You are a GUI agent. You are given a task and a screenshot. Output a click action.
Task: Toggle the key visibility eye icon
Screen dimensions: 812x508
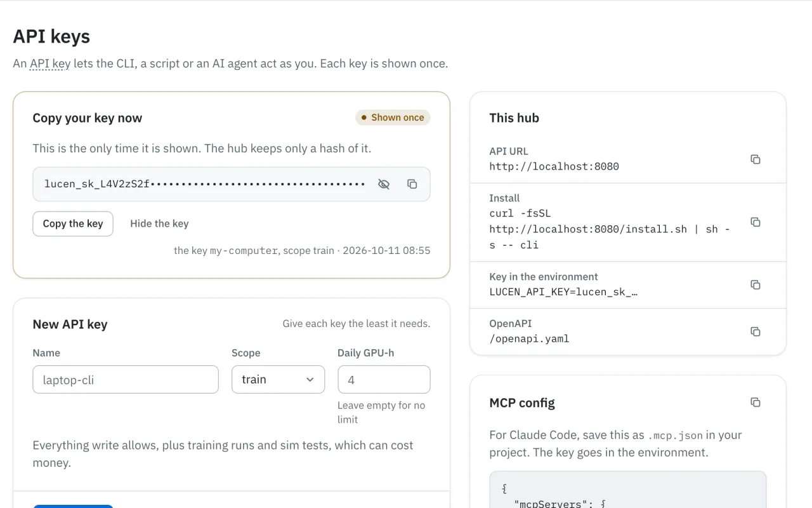click(x=384, y=184)
